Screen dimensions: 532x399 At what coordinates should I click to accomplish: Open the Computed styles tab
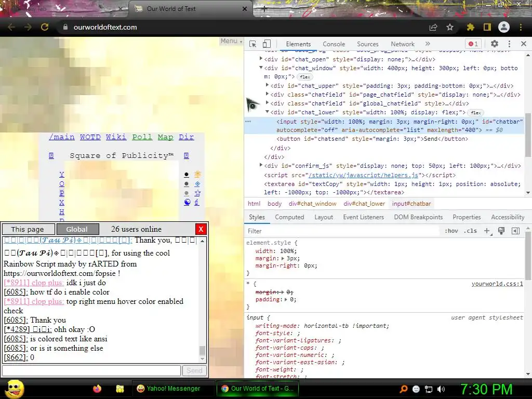click(289, 217)
